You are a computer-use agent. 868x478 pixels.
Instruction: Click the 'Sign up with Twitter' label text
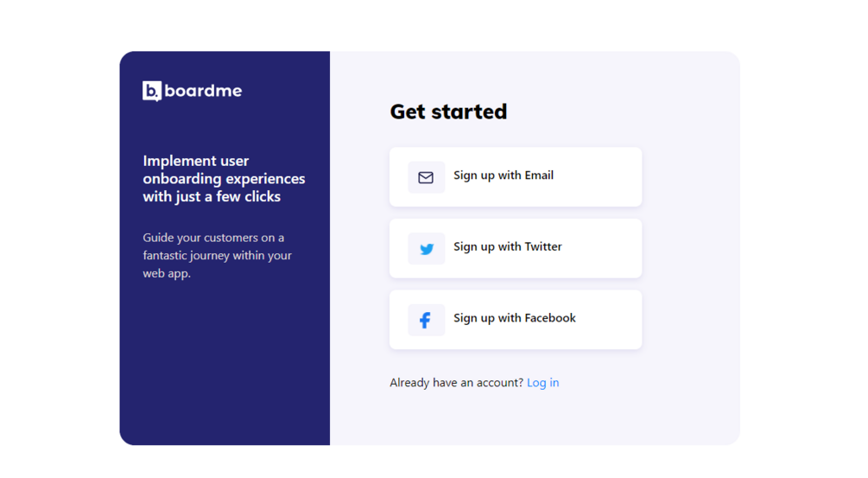pos(508,247)
